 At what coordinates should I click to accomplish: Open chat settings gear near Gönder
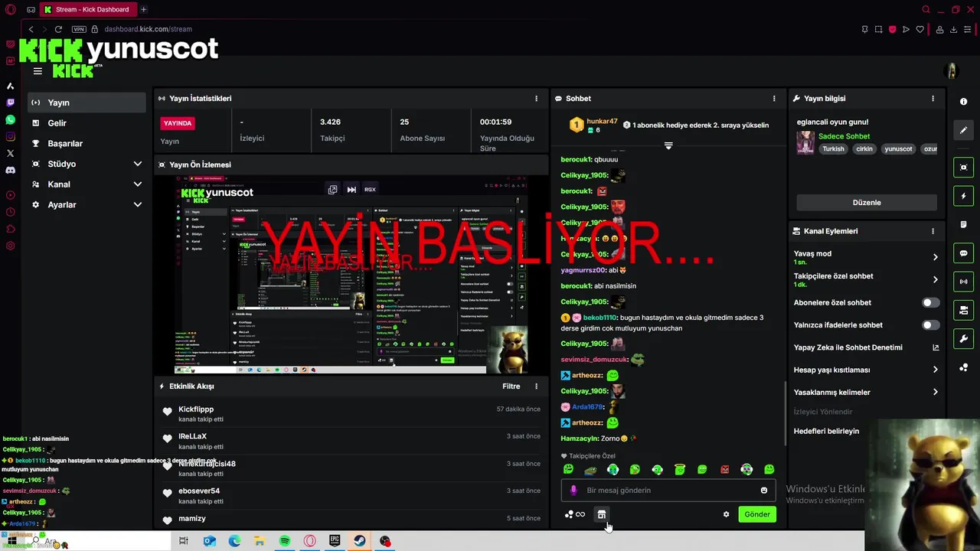coord(726,514)
